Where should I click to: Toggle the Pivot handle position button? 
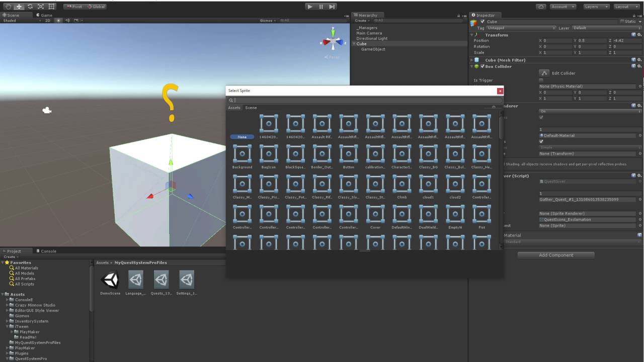[x=74, y=7]
